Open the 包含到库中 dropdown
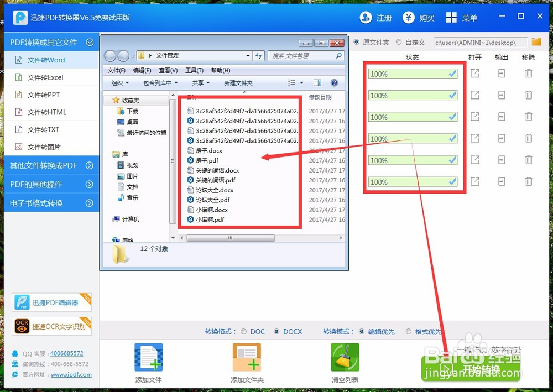Image resolution: width=553 pixels, height=392 pixels. (160, 83)
